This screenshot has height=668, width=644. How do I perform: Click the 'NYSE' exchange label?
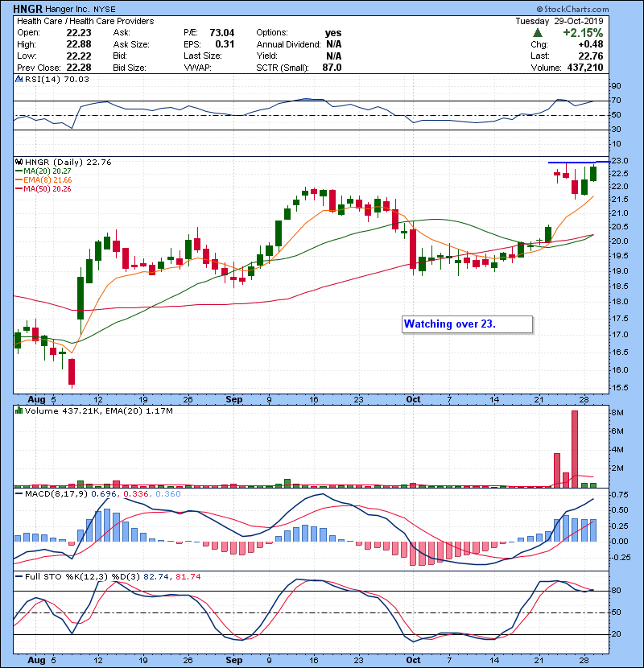(x=104, y=10)
